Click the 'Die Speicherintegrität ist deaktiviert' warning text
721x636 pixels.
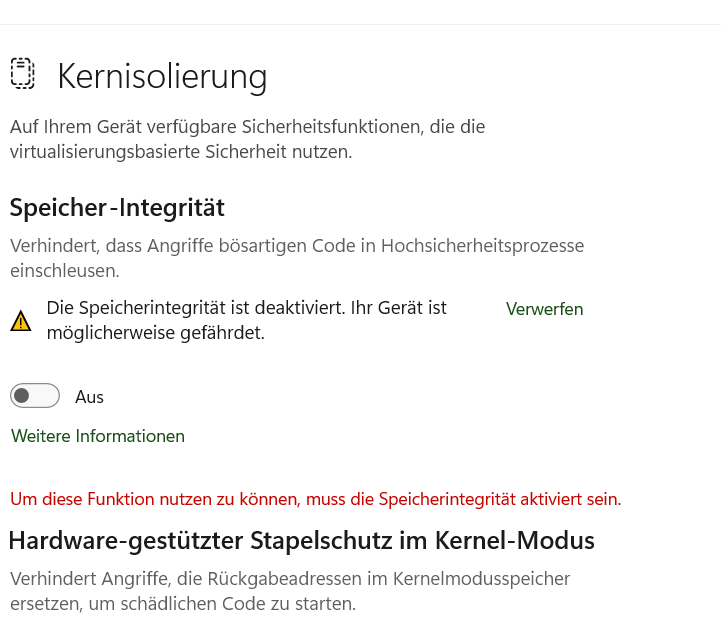coord(246,308)
